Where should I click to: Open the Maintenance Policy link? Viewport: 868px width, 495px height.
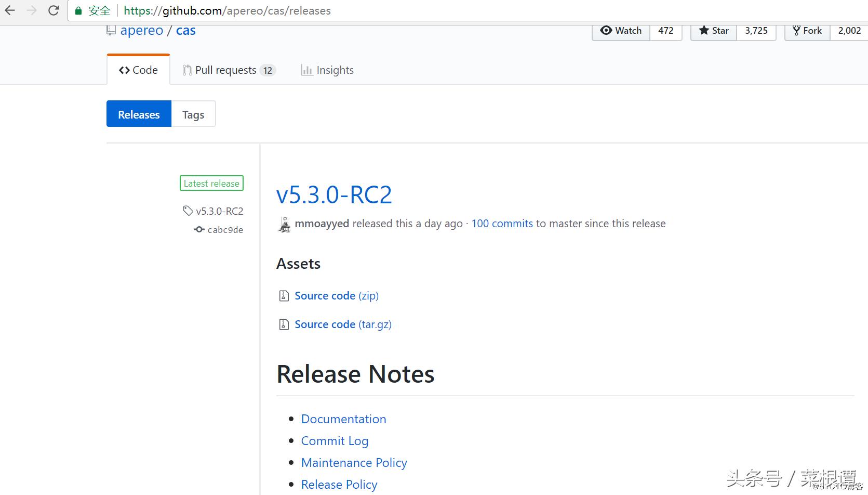[x=354, y=463]
